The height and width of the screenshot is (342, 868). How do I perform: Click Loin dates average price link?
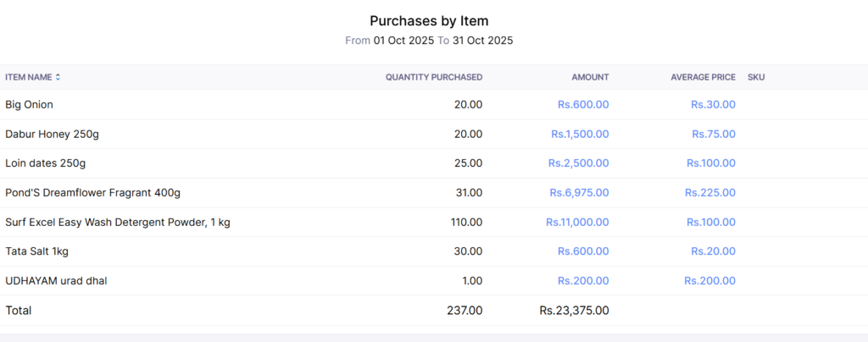pyautogui.click(x=710, y=163)
